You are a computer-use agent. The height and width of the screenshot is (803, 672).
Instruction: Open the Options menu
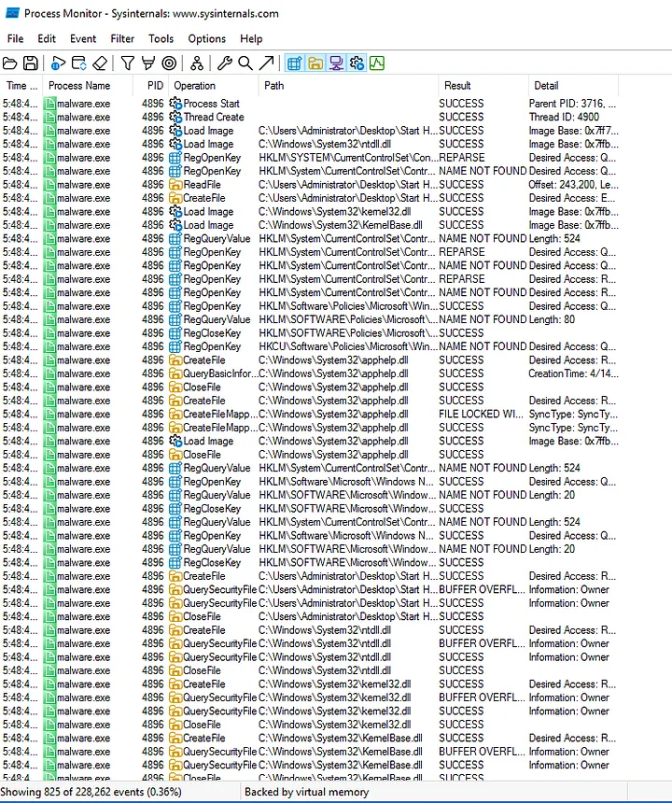pos(207,39)
